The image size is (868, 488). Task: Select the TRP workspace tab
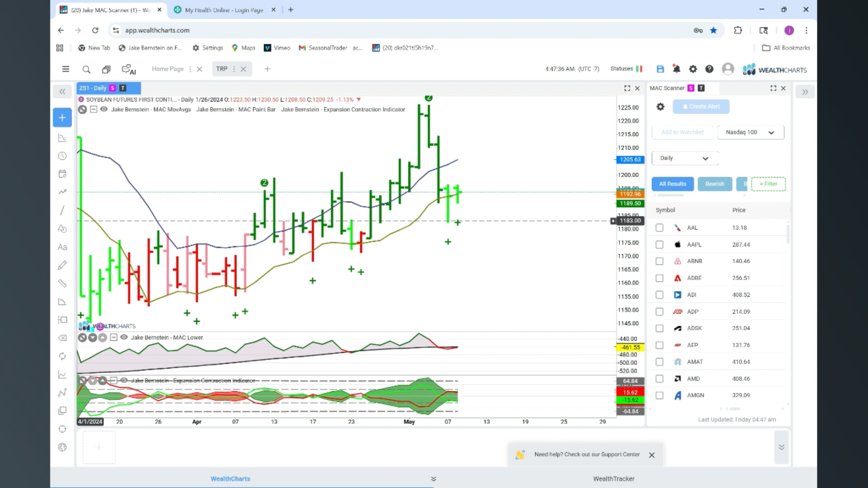[222, 69]
